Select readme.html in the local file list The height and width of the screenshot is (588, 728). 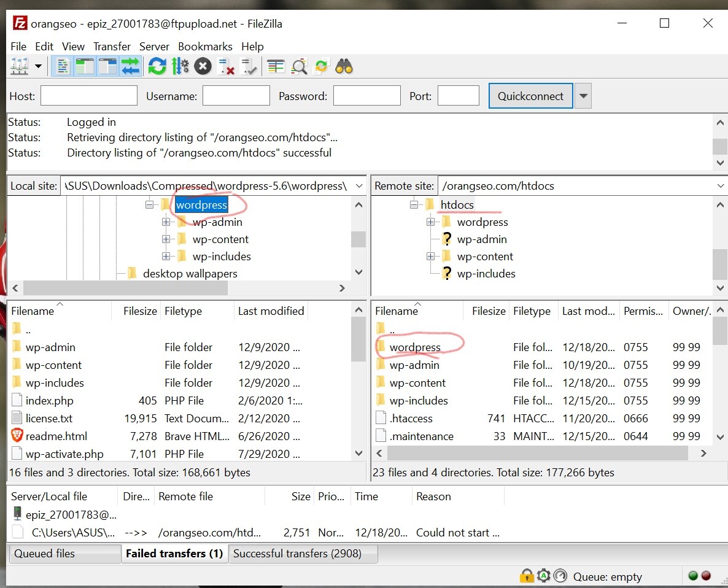[56, 436]
